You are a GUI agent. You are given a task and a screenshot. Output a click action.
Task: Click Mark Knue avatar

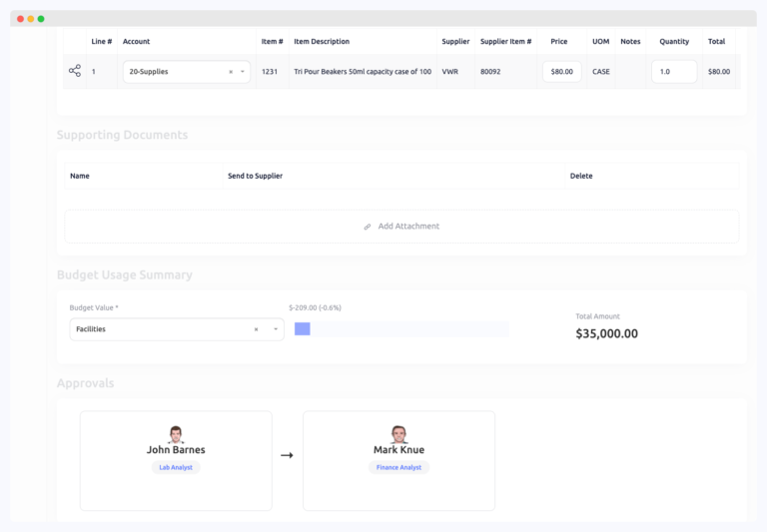coord(398,434)
